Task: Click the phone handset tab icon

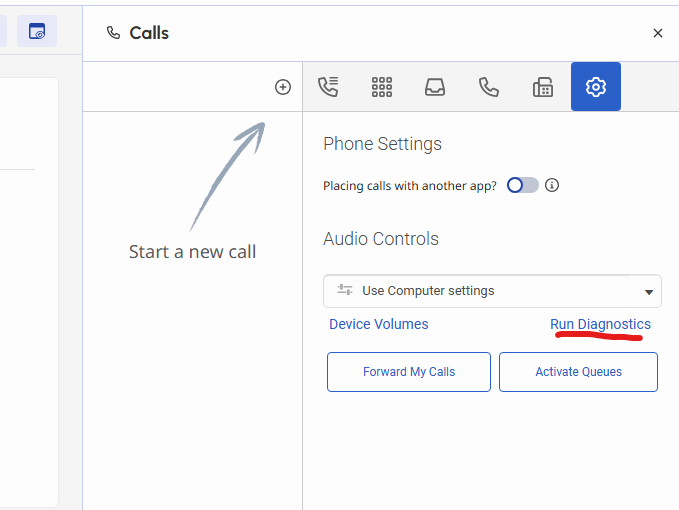Action: (x=489, y=87)
